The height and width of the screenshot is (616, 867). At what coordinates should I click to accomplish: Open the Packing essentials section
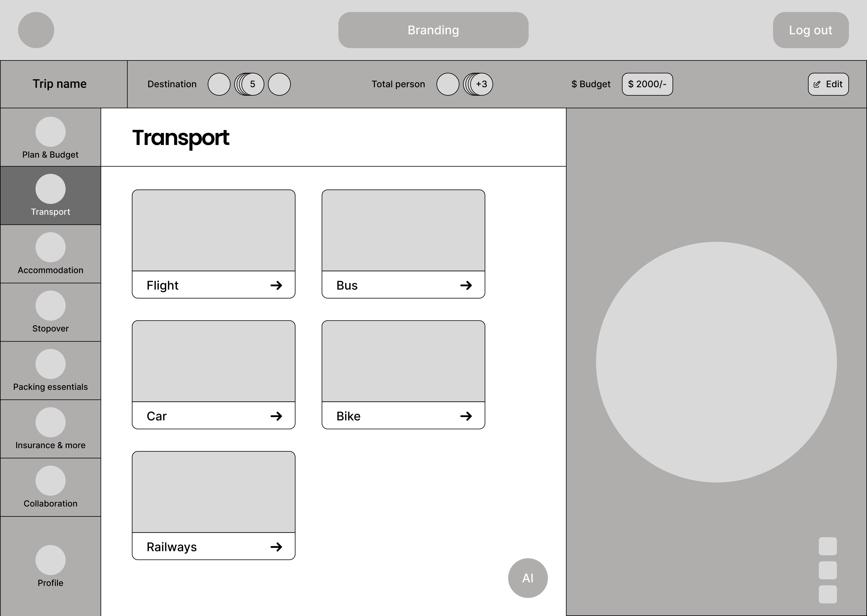[50, 371]
